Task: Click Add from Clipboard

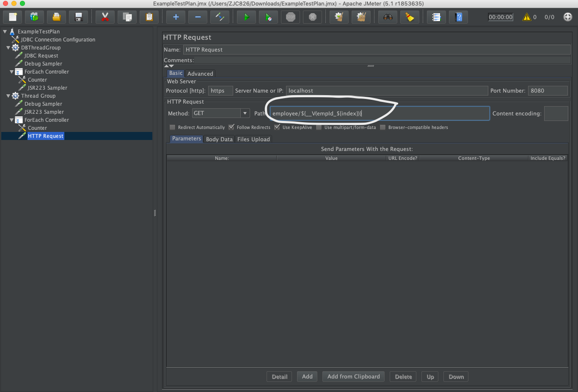Action: [354, 376]
